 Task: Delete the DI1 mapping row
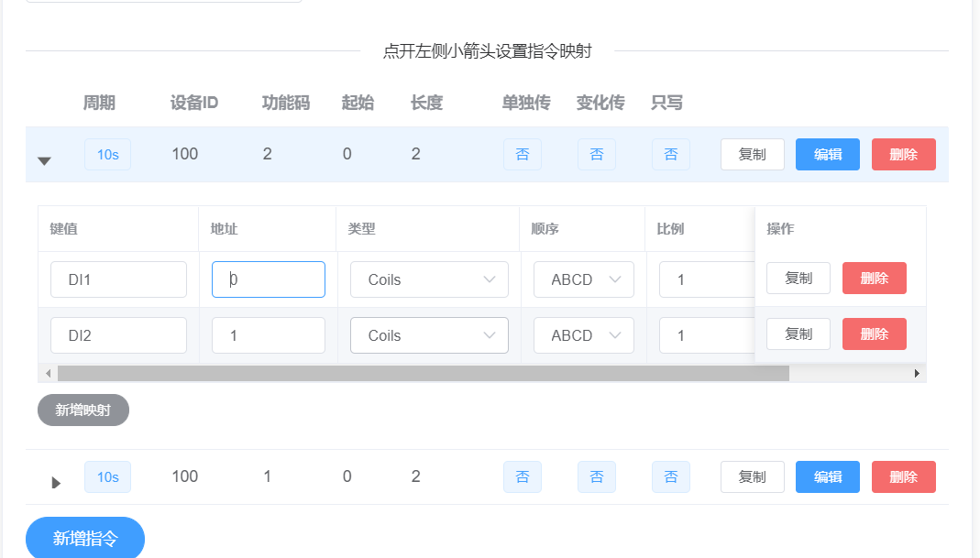point(875,278)
